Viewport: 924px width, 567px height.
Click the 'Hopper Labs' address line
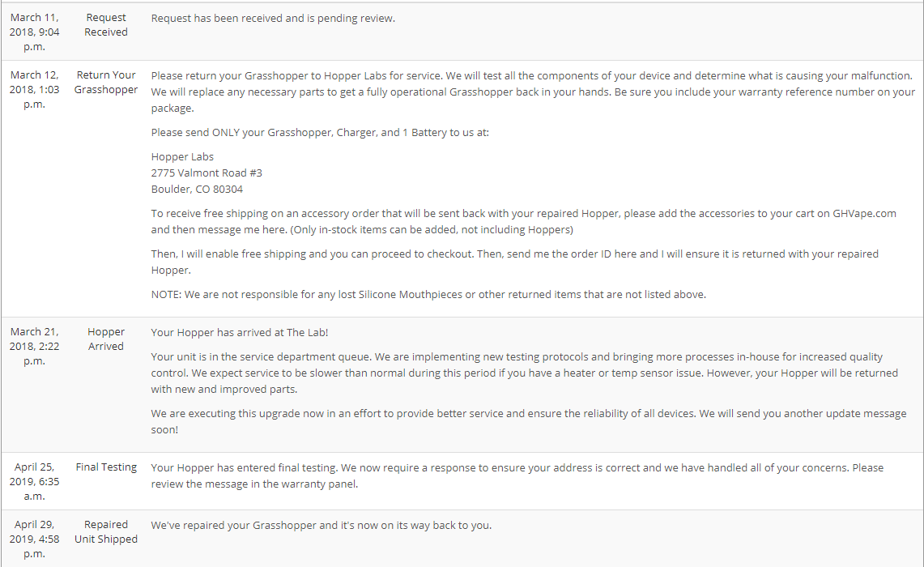(182, 157)
